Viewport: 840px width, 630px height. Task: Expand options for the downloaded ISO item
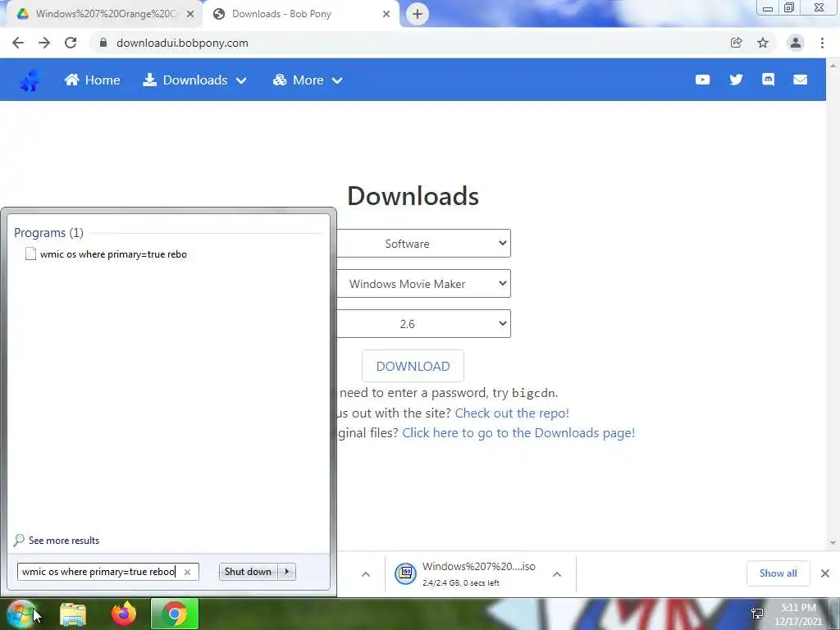pos(557,574)
